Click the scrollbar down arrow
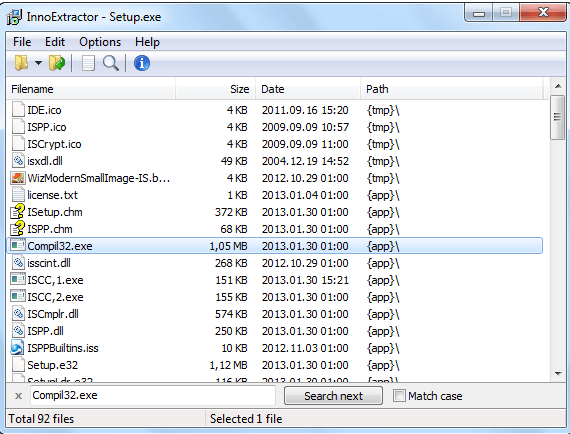The width and height of the screenshot is (570, 434). click(x=558, y=373)
